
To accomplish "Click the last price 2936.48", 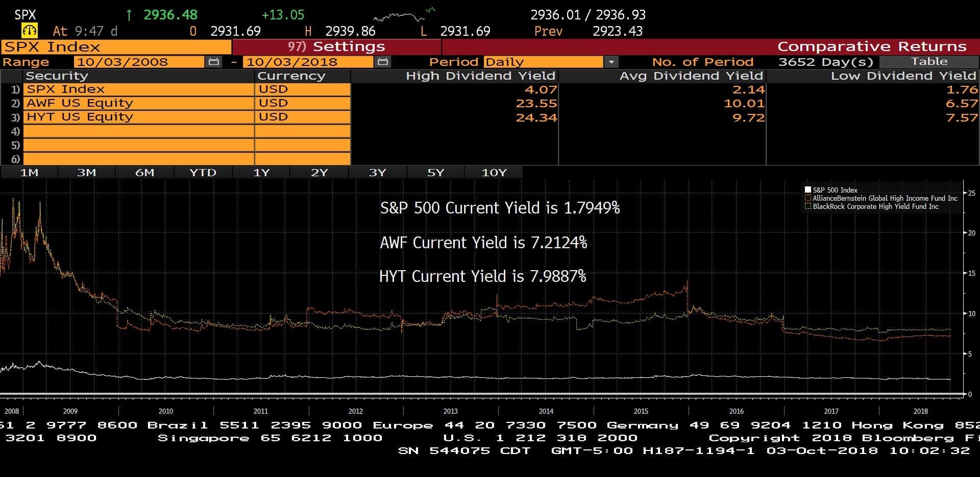I will pos(170,15).
